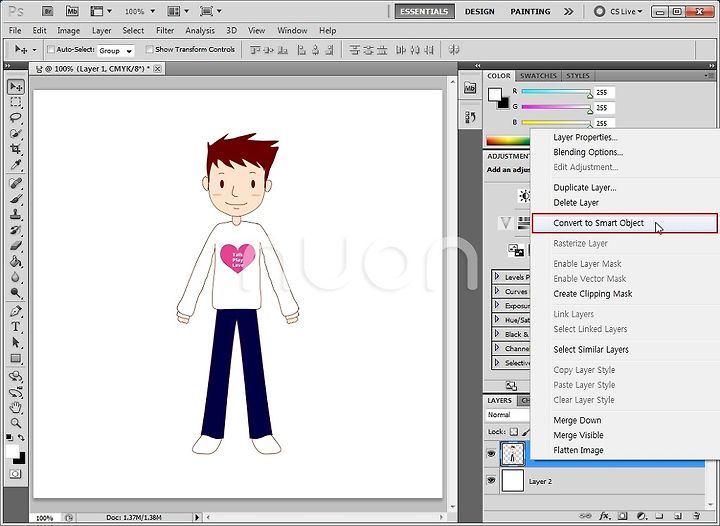Viewport: 720px width, 526px height.
Task: Hide Layer 2 with its eye icon
Action: 491,481
